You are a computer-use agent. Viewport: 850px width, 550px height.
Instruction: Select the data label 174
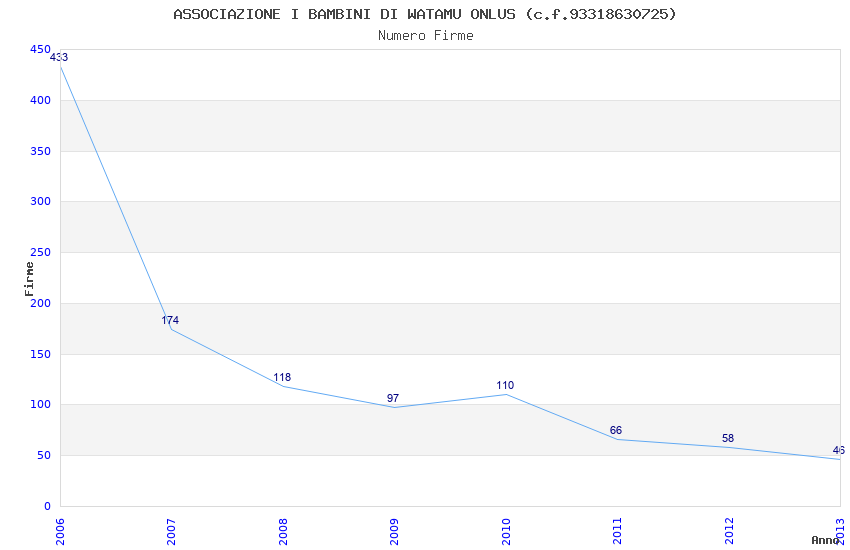[170, 320]
